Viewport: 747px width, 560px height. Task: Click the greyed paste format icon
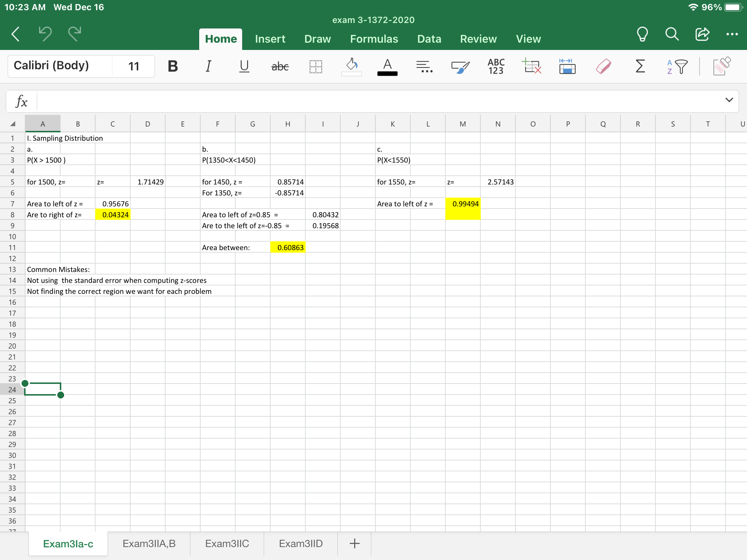point(722,66)
